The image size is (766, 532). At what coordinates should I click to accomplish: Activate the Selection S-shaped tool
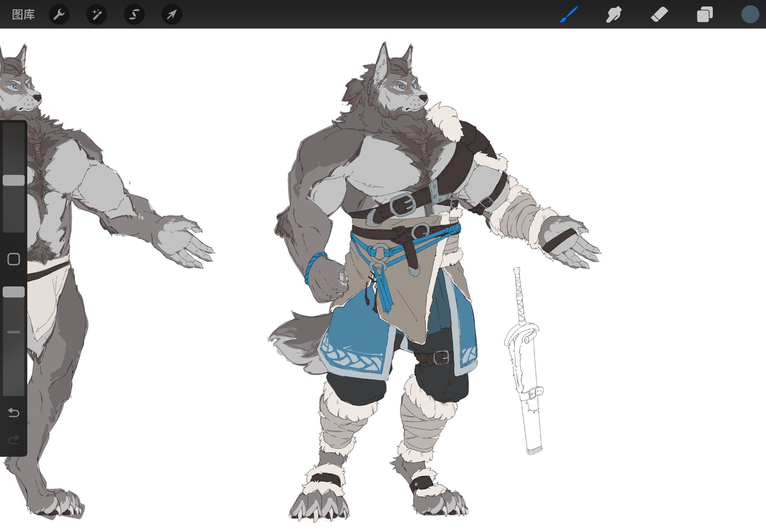click(x=134, y=15)
